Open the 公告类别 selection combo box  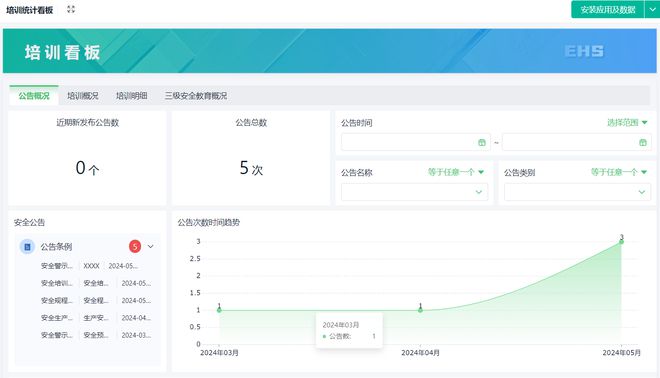click(578, 192)
